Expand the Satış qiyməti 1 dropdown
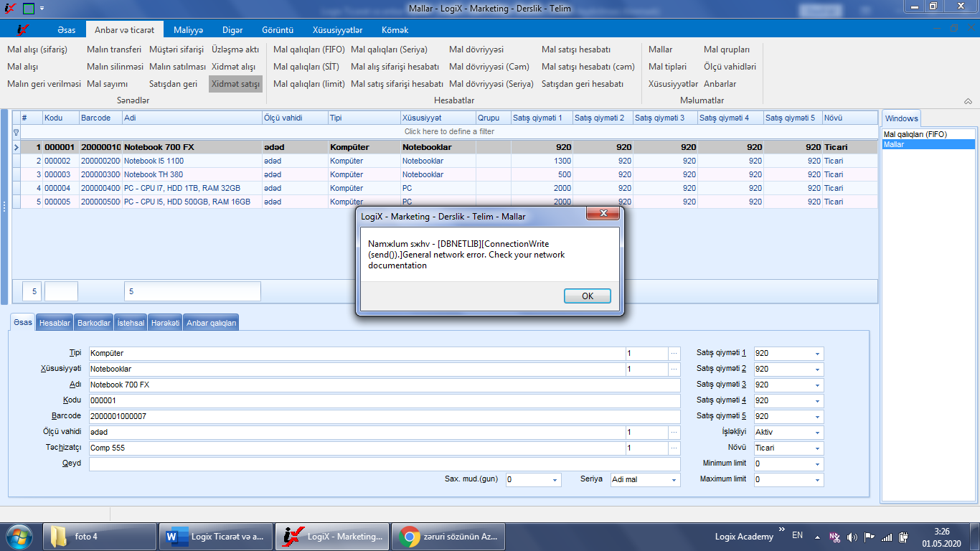 tap(817, 354)
